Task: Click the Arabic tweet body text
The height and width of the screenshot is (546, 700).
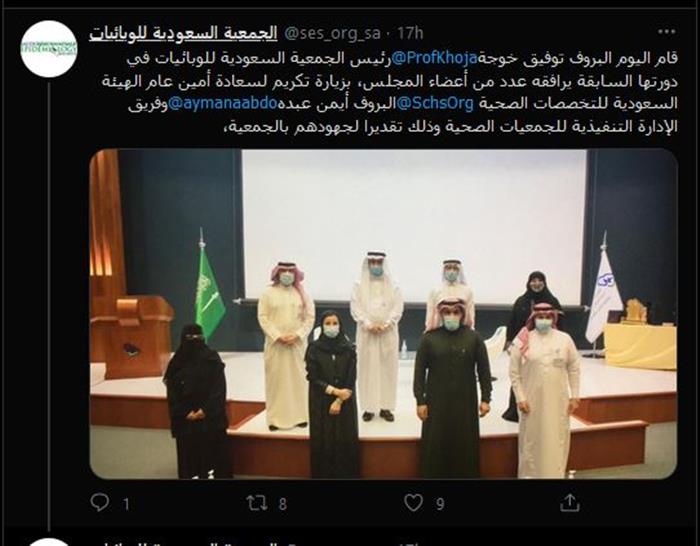Action: [389, 92]
